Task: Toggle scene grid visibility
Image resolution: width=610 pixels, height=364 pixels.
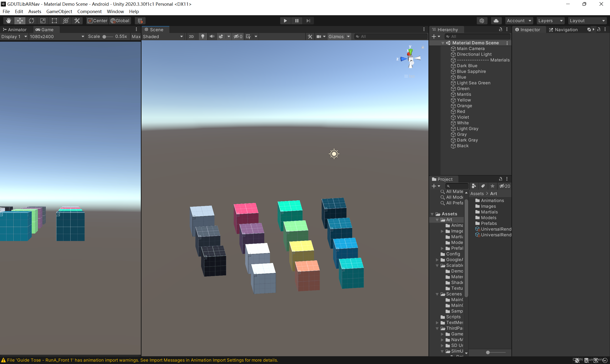Action: pyautogui.click(x=248, y=36)
